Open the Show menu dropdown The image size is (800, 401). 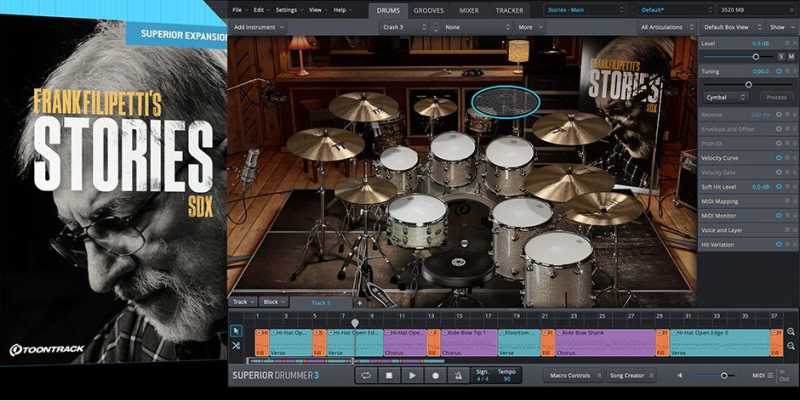click(781, 27)
